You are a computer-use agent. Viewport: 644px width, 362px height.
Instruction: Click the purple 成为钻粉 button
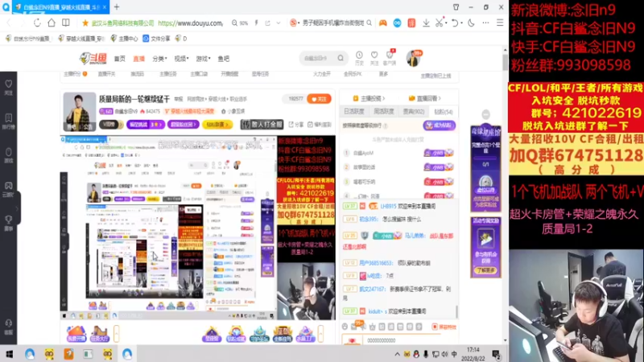click(439, 125)
